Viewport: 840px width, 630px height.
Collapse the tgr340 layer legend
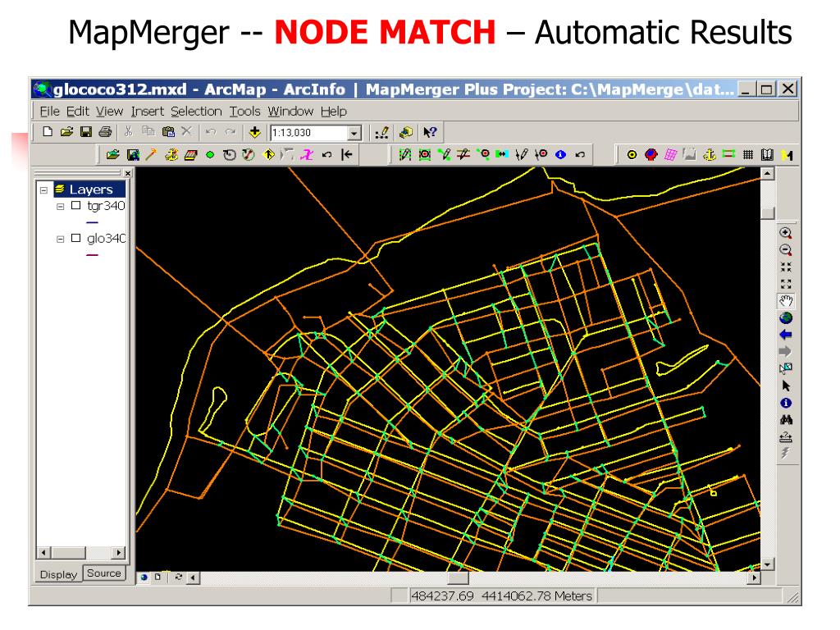[61, 206]
